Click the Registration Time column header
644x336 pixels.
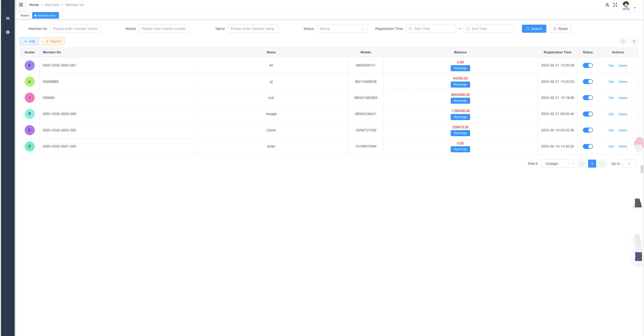557,52
